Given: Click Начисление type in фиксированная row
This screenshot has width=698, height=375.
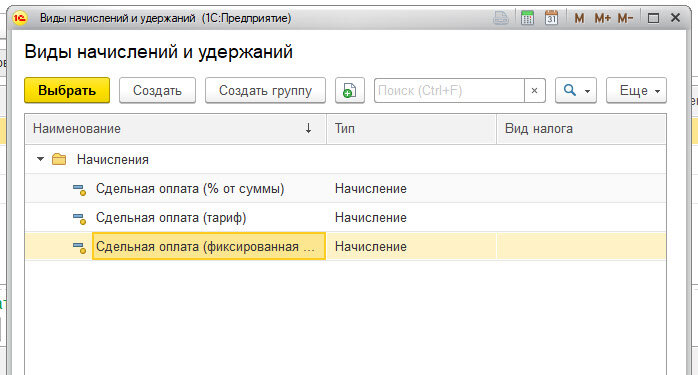Looking at the screenshot, I should (x=371, y=246).
